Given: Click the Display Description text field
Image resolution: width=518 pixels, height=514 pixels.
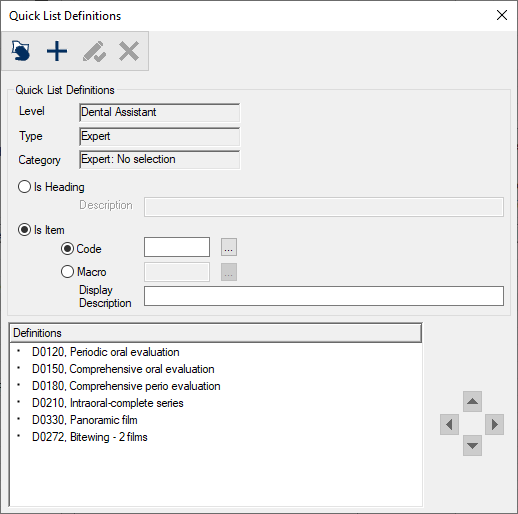Looking at the screenshot, I should 324,296.
